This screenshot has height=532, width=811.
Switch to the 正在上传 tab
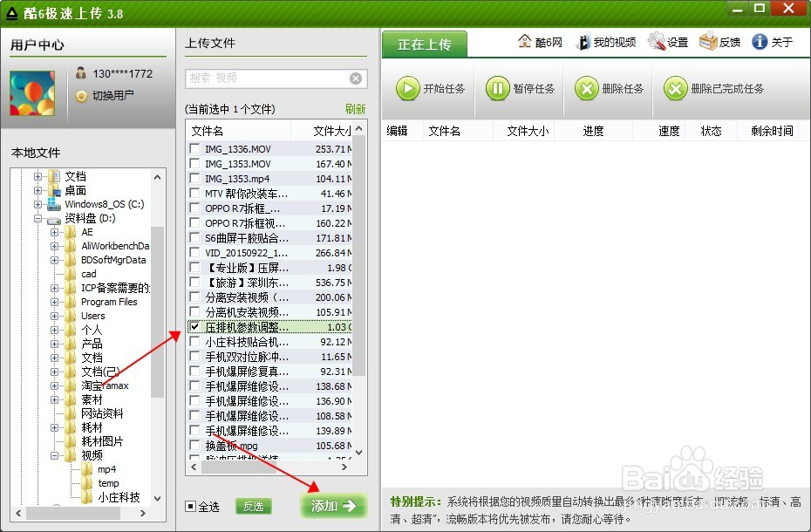pos(425,44)
